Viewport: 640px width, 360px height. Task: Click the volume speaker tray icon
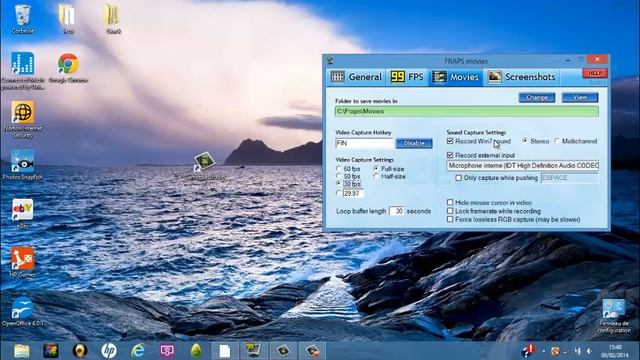tap(589, 351)
